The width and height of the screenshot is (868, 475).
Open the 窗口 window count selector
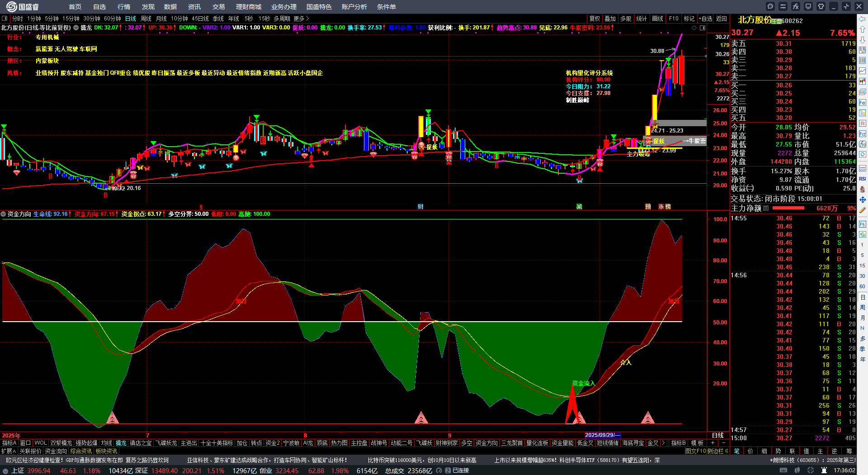click(x=25, y=443)
